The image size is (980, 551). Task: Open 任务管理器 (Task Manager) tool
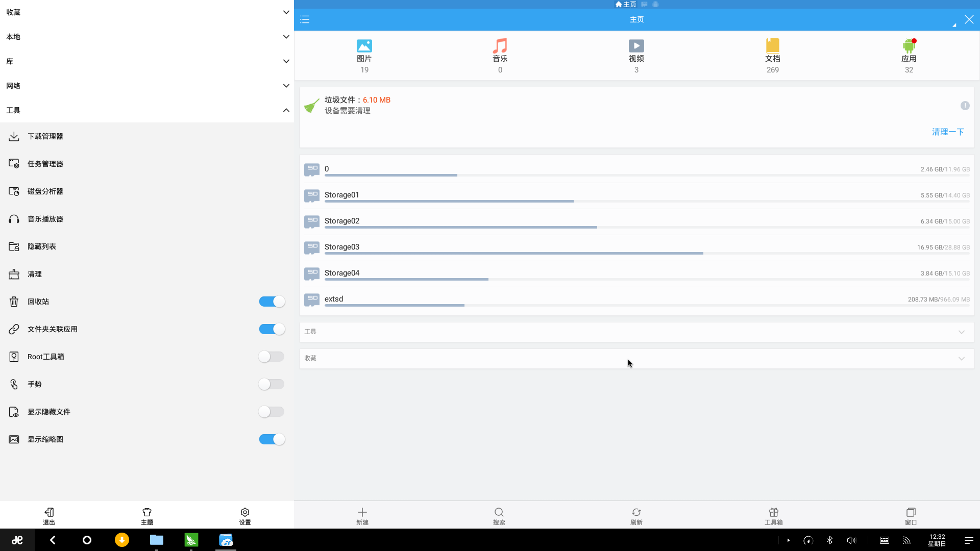[x=45, y=163]
